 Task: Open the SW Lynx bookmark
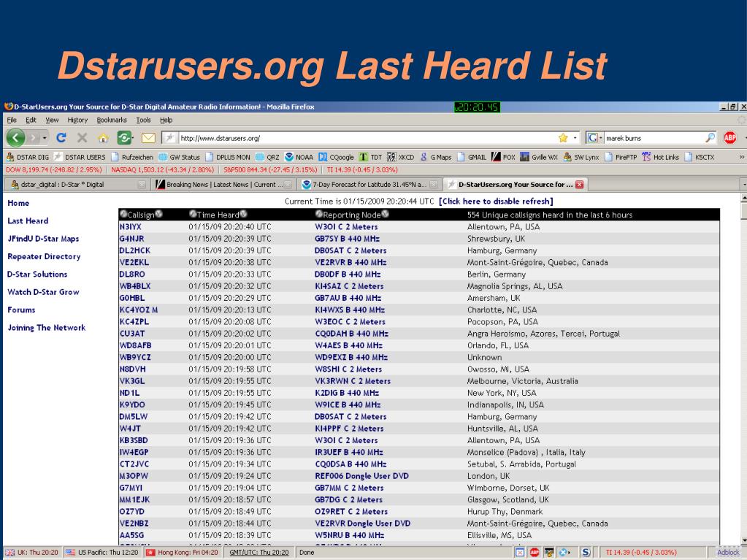(x=581, y=157)
